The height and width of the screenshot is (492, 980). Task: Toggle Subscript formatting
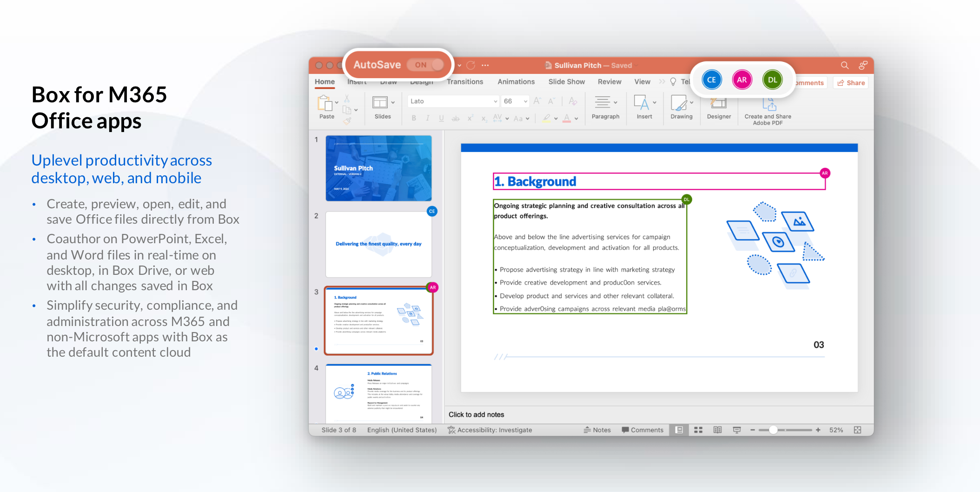[x=484, y=119]
